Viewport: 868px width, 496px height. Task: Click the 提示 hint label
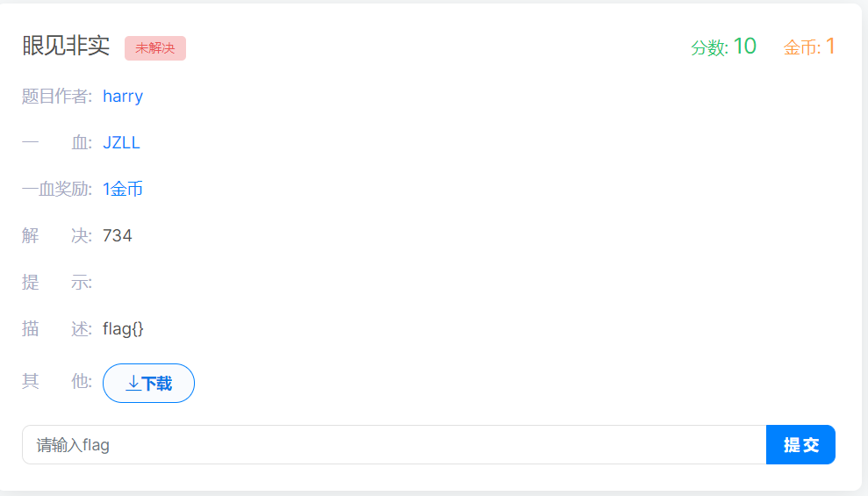click(x=57, y=283)
